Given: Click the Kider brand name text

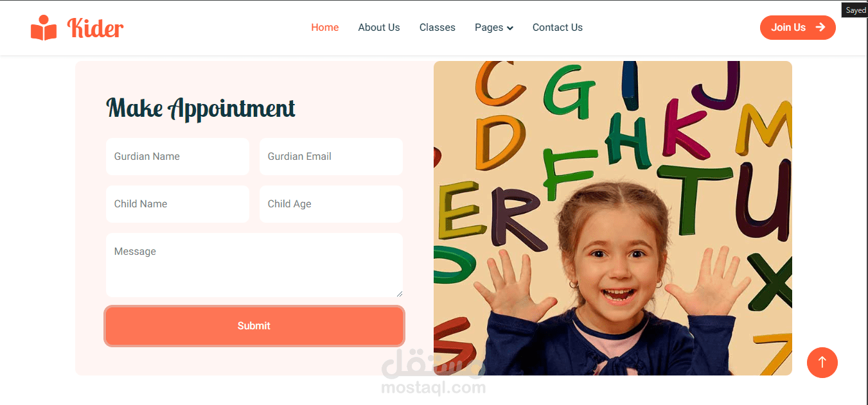Looking at the screenshot, I should [95, 28].
